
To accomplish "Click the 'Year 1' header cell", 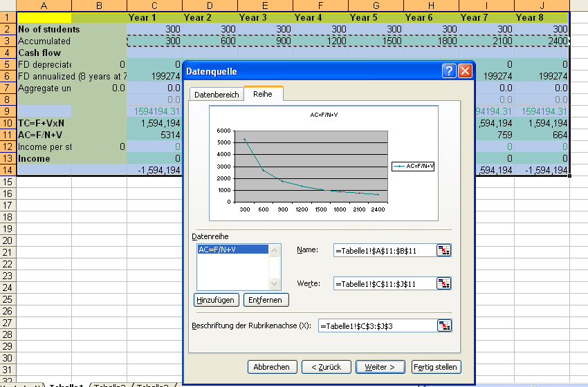I will click(x=154, y=17).
